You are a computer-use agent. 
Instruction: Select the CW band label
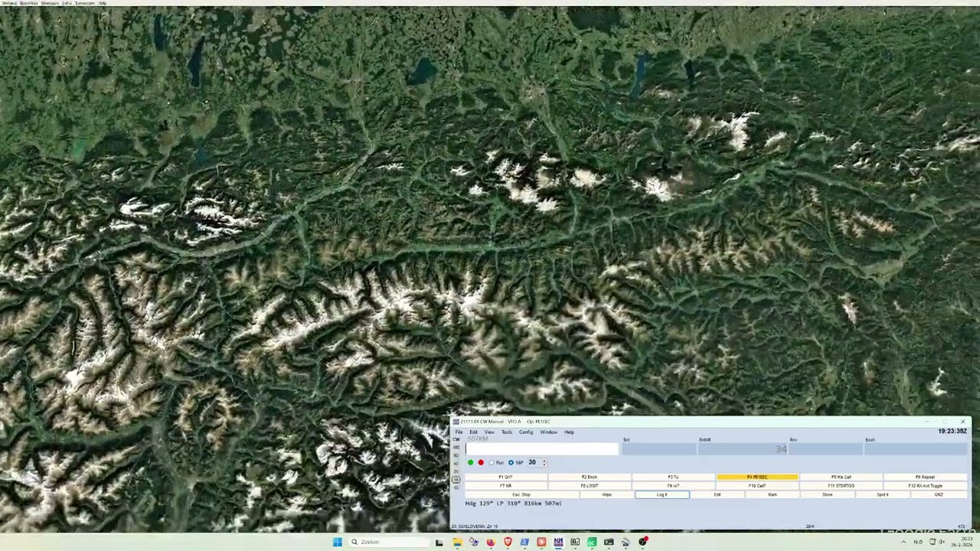point(456,439)
